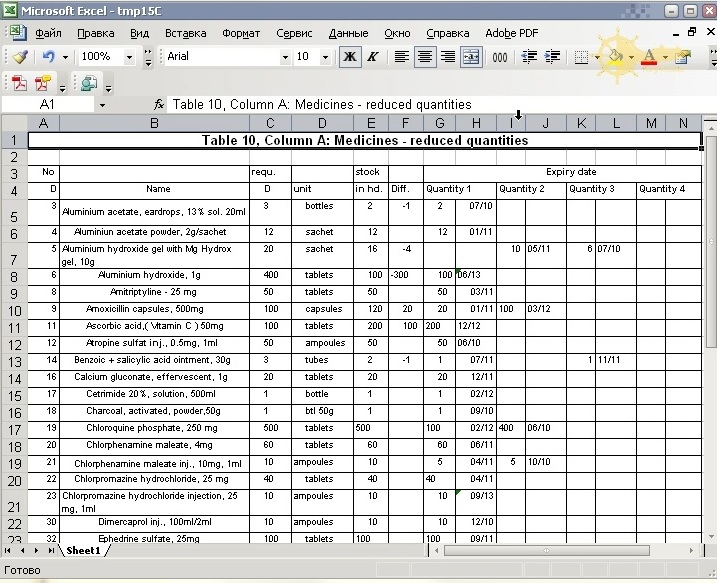Image resolution: width=717 pixels, height=583 pixels.
Task: Click the Borders icon
Action: point(582,57)
